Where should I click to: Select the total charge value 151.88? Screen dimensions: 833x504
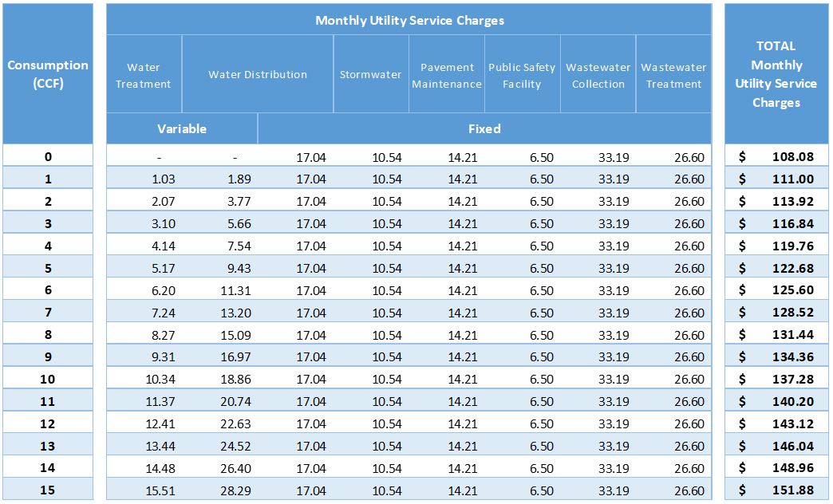[792, 490]
